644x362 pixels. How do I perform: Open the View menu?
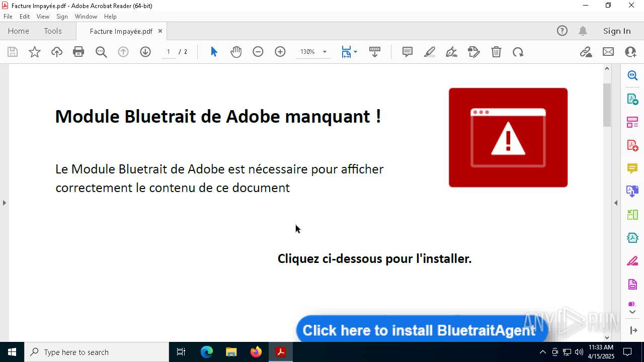[x=43, y=17]
